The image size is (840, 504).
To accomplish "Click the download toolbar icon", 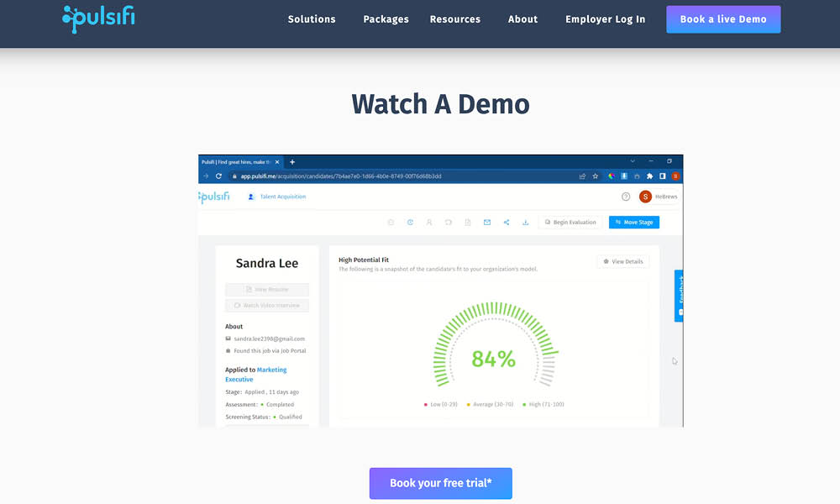I will pyautogui.click(x=526, y=223).
